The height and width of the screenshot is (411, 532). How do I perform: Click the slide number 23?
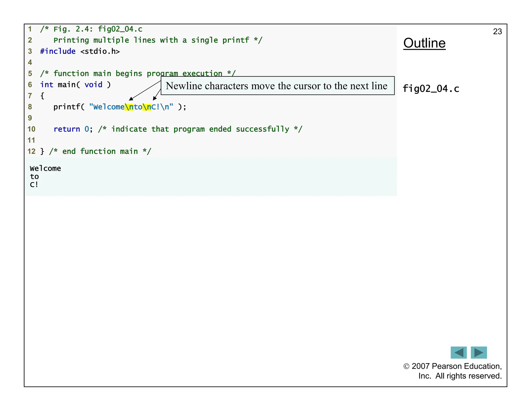[497, 32]
